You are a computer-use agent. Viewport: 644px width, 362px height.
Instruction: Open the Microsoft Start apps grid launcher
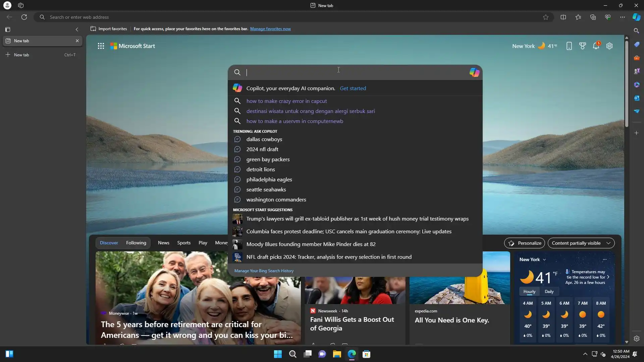pyautogui.click(x=101, y=46)
